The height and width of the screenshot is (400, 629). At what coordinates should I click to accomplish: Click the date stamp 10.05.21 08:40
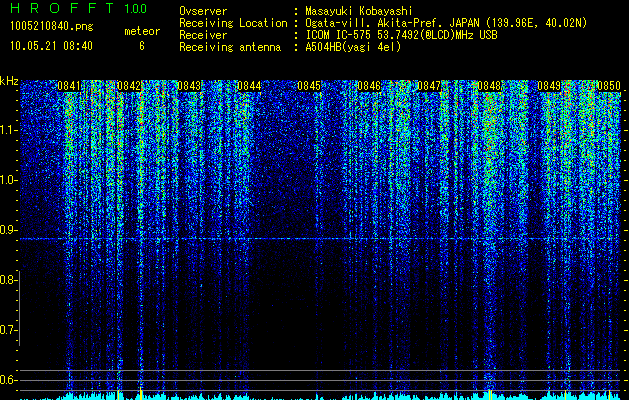click(x=51, y=46)
